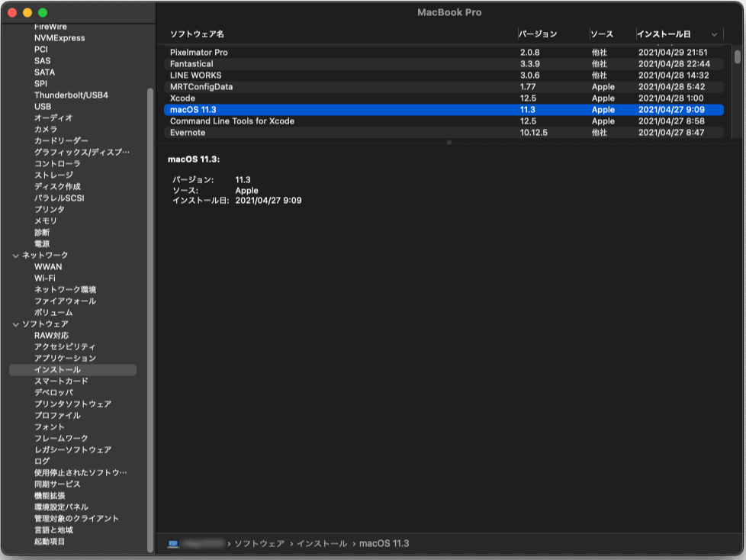This screenshot has height=560, width=746.
Task: Open デベロッパ in sidebar
Action: [x=53, y=392]
